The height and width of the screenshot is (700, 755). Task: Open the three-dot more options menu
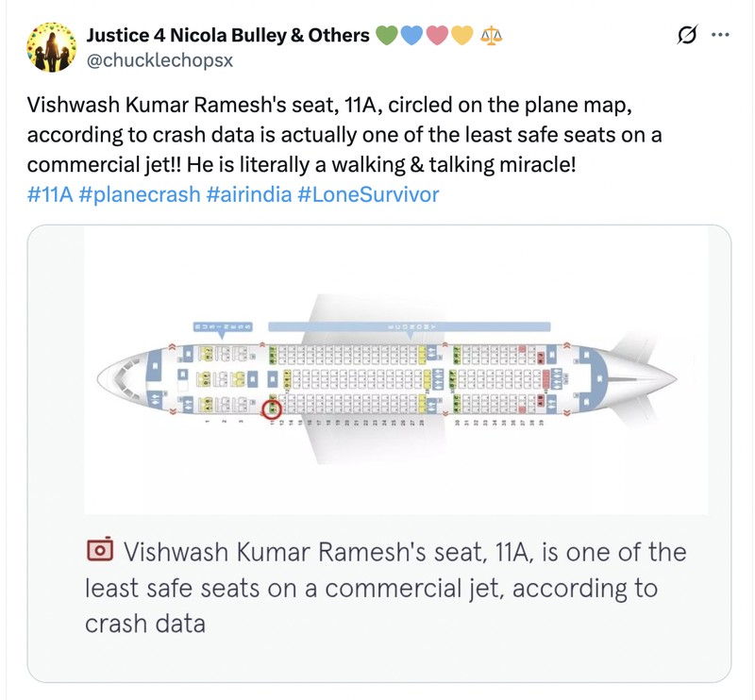coord(720,36)
